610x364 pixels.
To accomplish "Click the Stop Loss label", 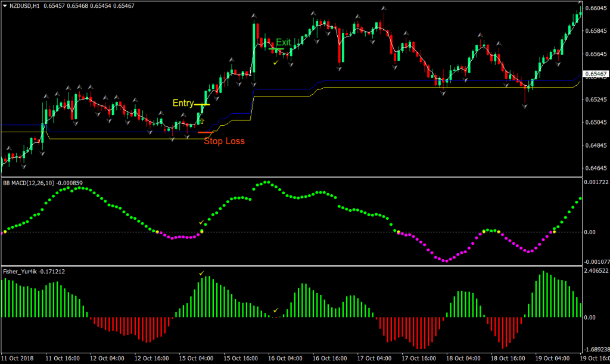I will (x=225, y=141).
